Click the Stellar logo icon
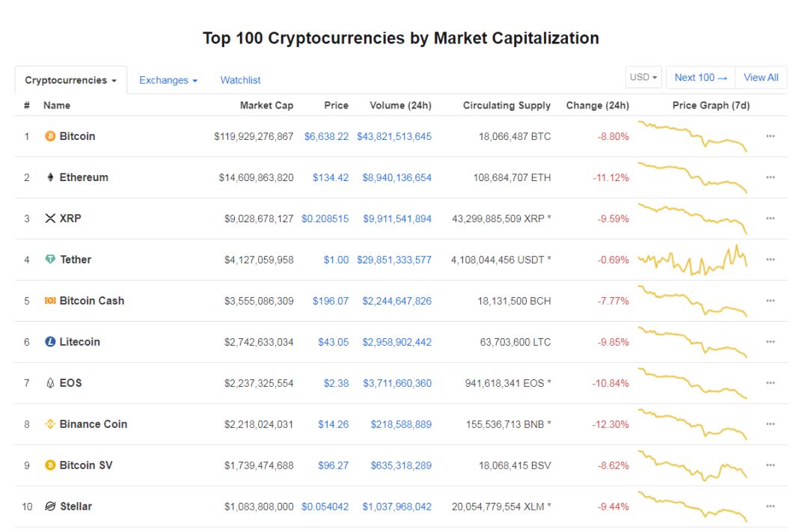The image size is (808, 532). [50, 507]
